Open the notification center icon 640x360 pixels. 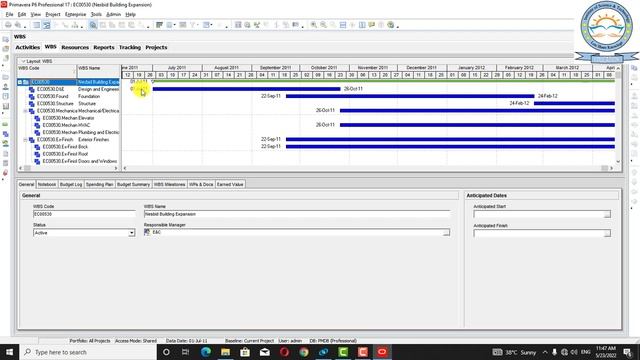tap(627, 352)
